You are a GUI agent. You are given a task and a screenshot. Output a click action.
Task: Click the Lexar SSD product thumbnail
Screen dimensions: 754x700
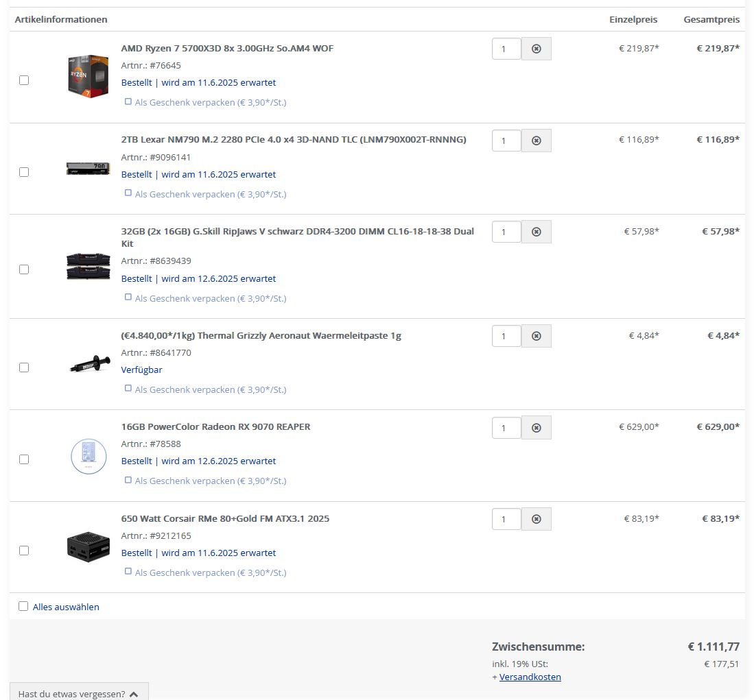click(88, 169)
